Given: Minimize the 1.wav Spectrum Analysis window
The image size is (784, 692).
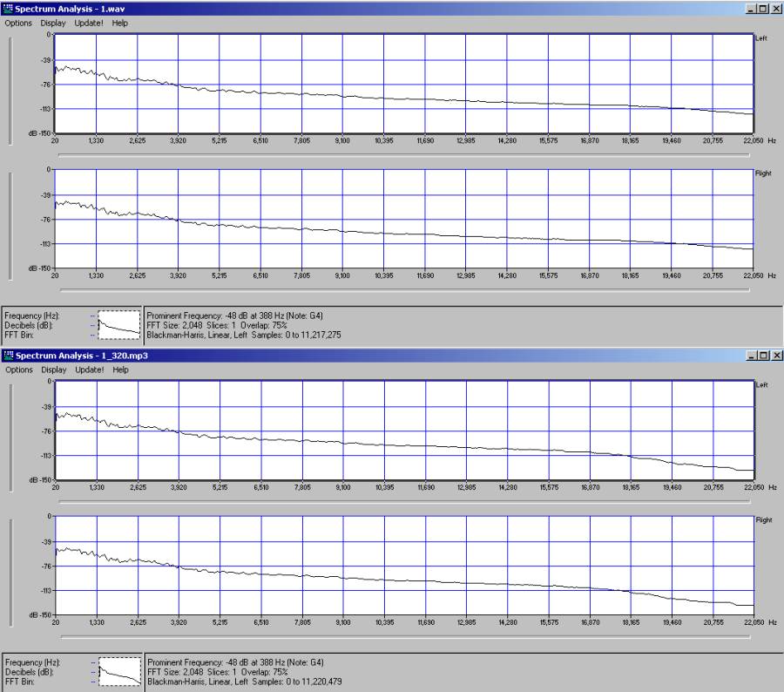Looking at the screenshot, I should 751,9.
